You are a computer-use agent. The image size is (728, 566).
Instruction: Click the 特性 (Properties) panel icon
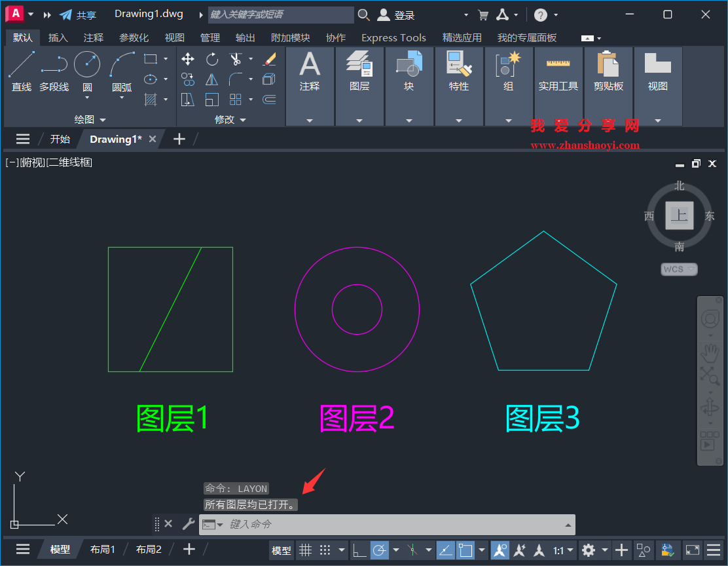click(459, 66)
